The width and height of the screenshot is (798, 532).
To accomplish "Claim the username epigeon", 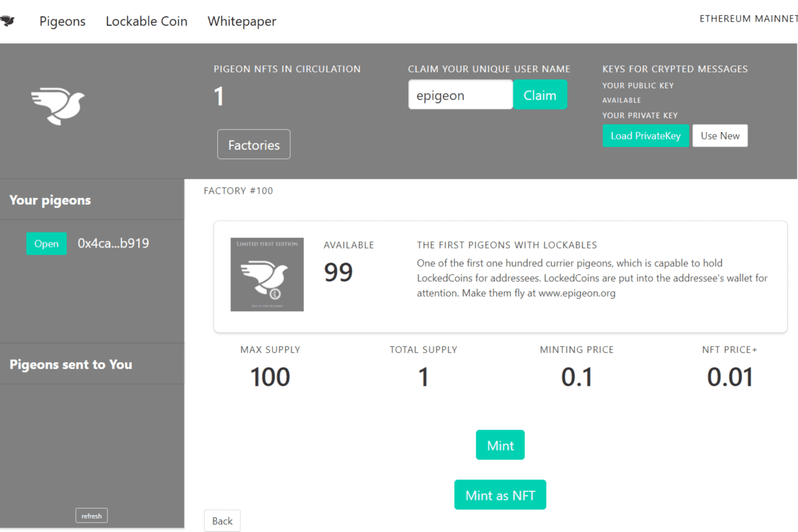I will click(x=540, y=95).
